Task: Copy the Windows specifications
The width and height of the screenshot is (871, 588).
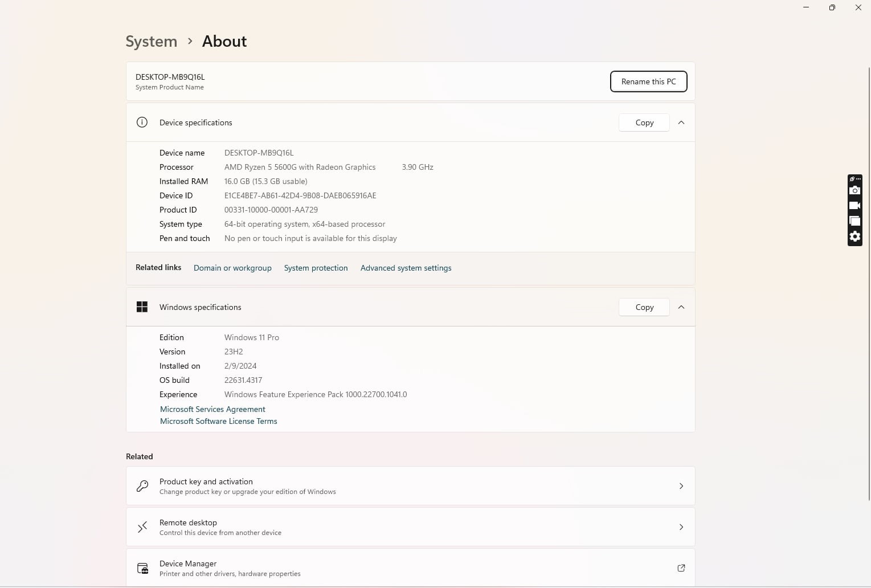Action: (x=644, y=307)
